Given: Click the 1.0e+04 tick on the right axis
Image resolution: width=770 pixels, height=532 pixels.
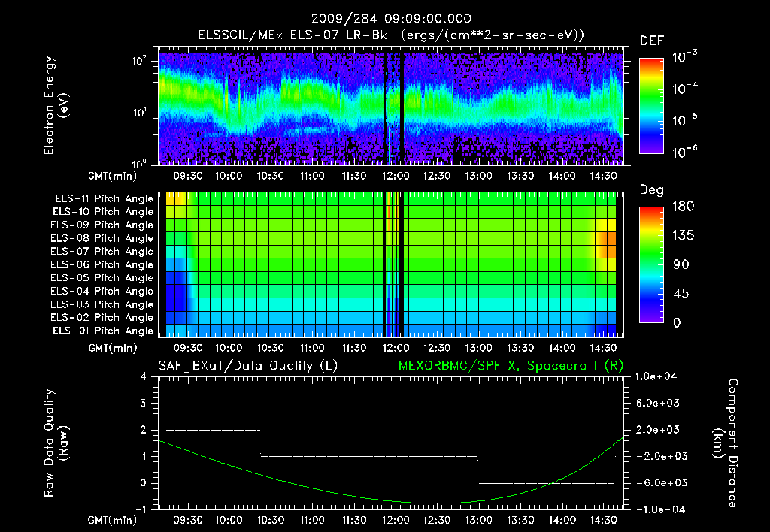Looking at the screenshot, I should (656, 376).
